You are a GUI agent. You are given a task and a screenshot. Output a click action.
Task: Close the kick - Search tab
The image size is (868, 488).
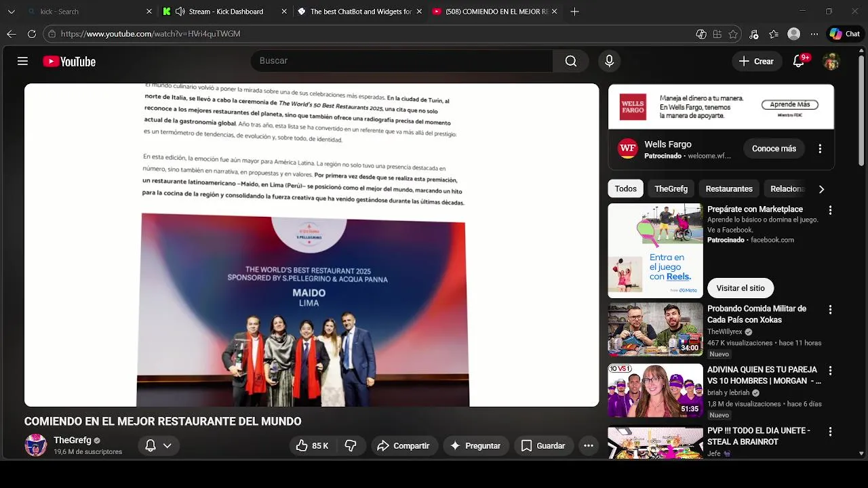pyautogui.click(x=149, y=12)
